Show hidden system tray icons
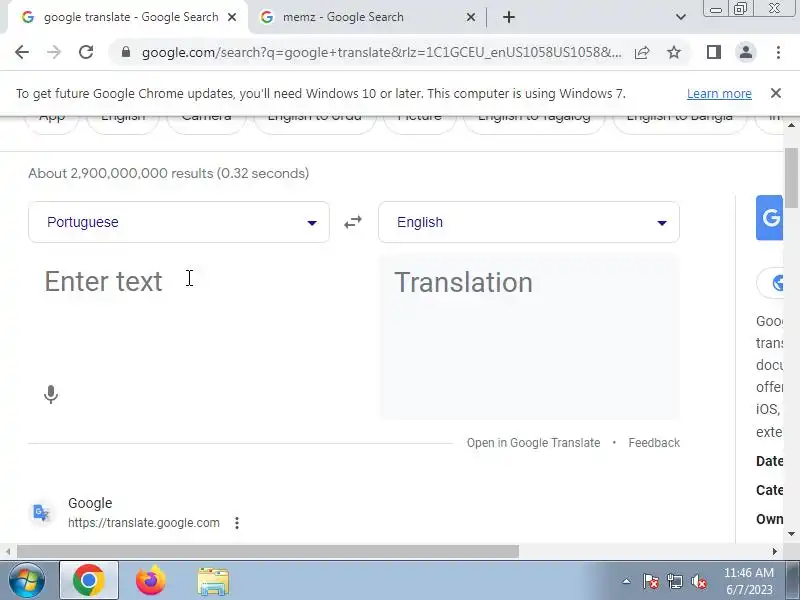 pyautogui.click(x=626, y=581)
